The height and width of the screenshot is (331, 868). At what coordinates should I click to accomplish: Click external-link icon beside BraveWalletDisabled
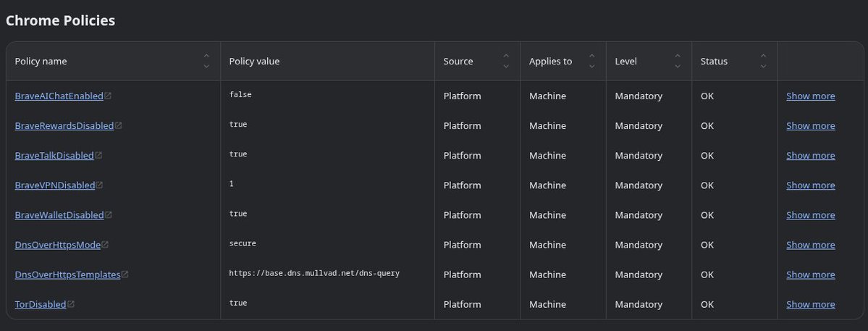[109, 215]
